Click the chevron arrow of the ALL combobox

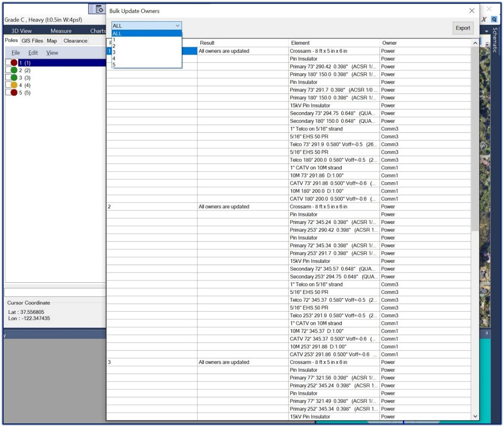pos(177,26)
